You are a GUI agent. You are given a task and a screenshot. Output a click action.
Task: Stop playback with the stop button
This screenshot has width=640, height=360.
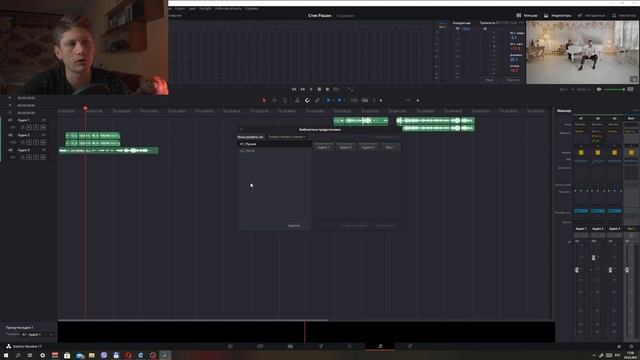click(319, 89)
